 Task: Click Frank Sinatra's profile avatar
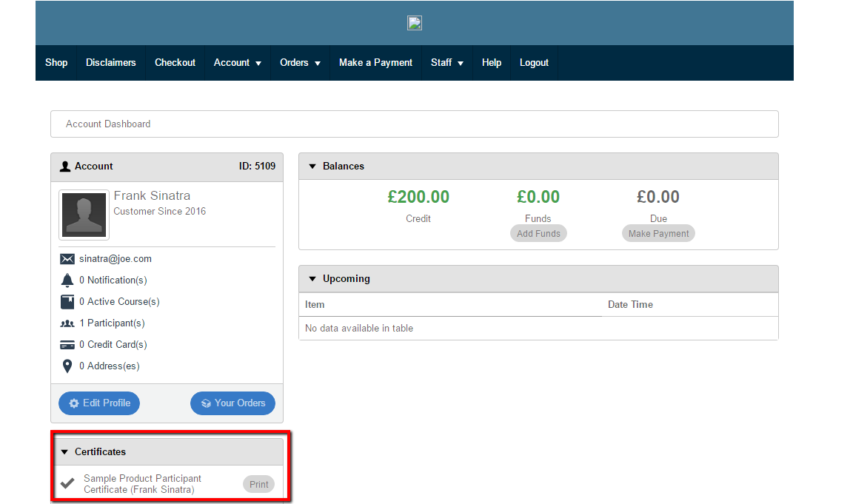pyautogui.click(x=84, y=215)
